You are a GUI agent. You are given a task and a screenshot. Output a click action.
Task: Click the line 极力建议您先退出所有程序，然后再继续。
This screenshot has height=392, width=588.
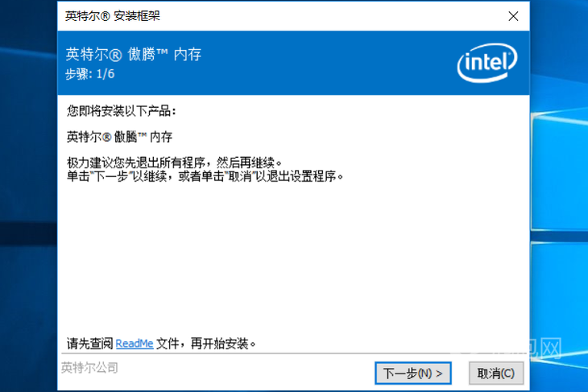pyautogui.click(x=174, y=163)
